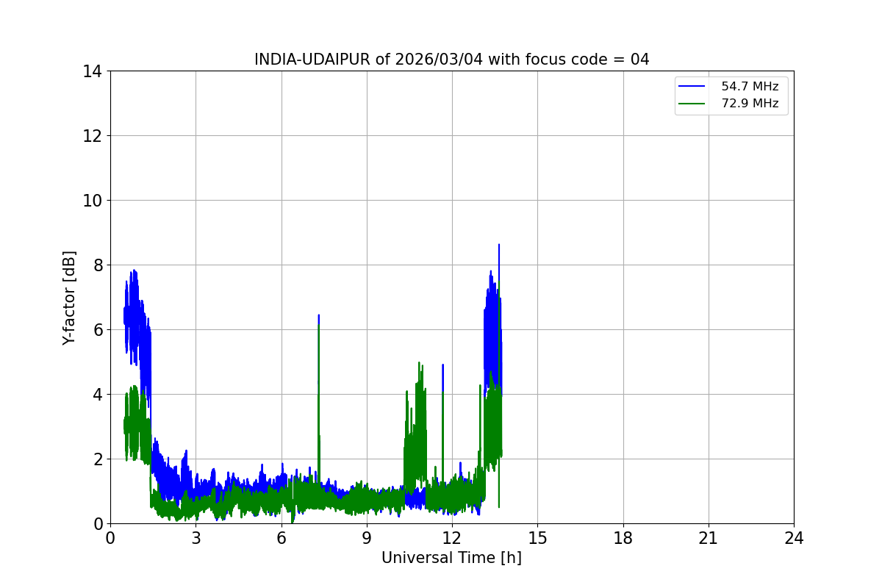Click the isolated blue spike near 11.7 h
Image resolution: width=882 pixels, height=588 pixels.
442,365
